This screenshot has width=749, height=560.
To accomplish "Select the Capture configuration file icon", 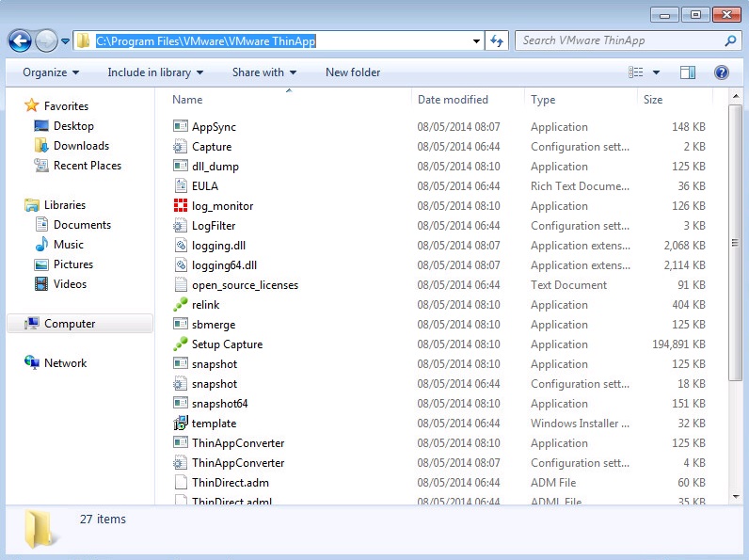I will (x=180, y=146).
